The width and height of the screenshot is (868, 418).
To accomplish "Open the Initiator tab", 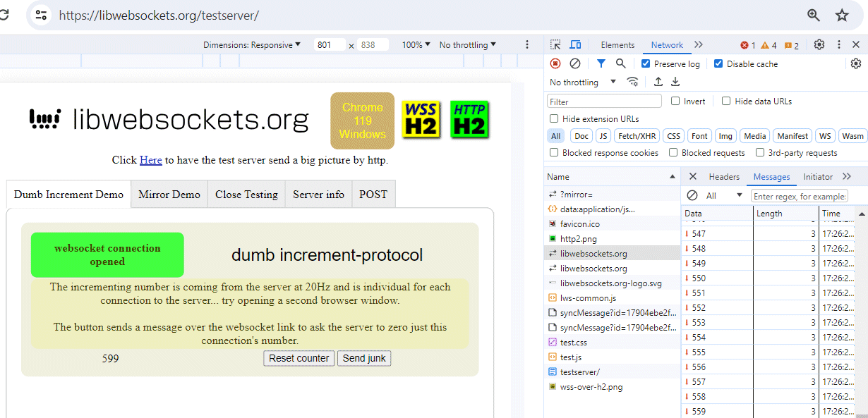I will point(818,177).
